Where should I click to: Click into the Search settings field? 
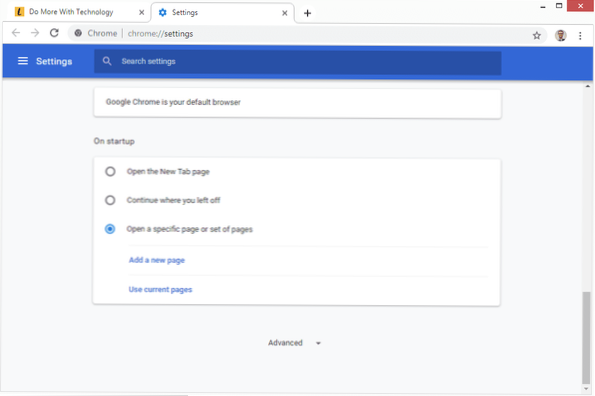(298, 62)
